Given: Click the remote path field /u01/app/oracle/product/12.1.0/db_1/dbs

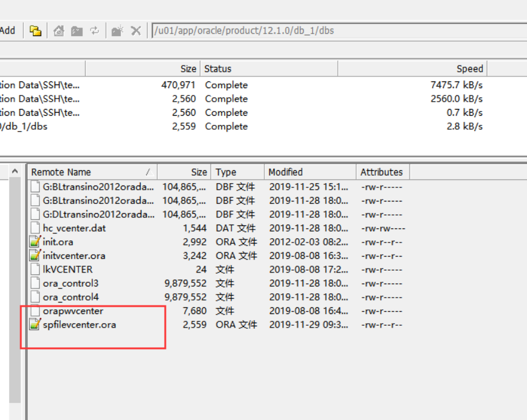Looking at the screenshot, I should click(340, 31).
